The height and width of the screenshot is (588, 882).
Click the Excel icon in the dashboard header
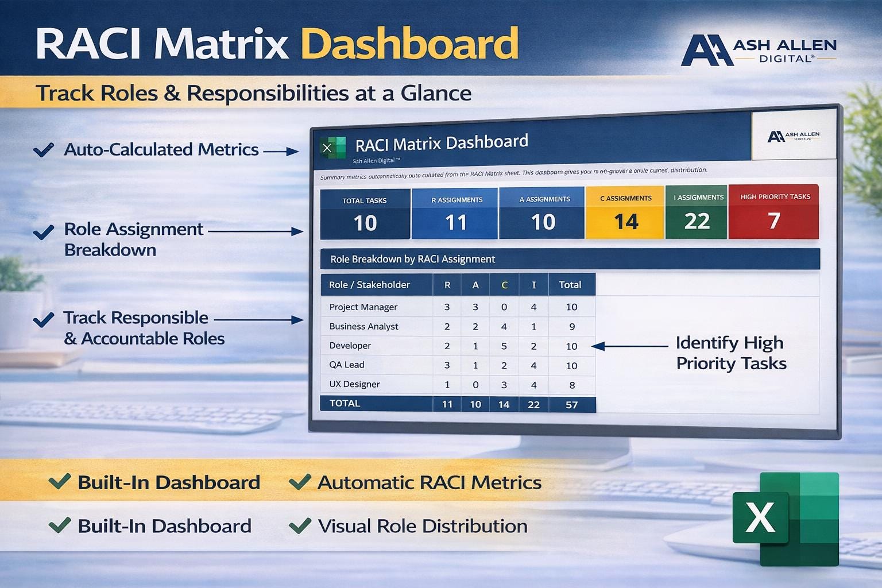(332, 148)
